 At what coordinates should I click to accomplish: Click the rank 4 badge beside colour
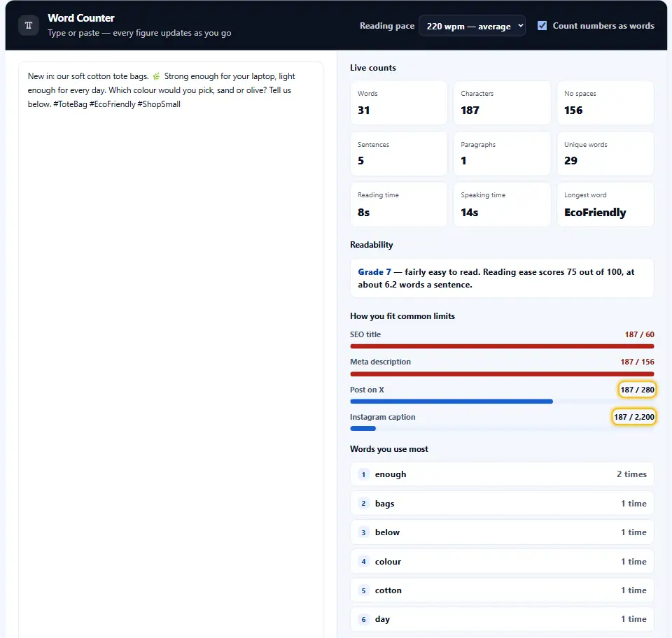click(x=363, y=561)
